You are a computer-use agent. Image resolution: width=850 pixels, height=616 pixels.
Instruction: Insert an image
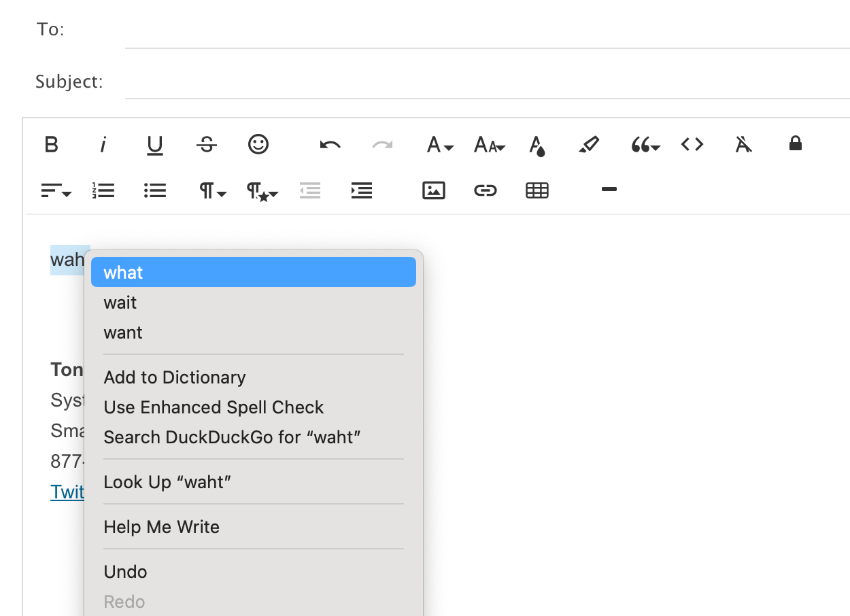pos(433,191)
